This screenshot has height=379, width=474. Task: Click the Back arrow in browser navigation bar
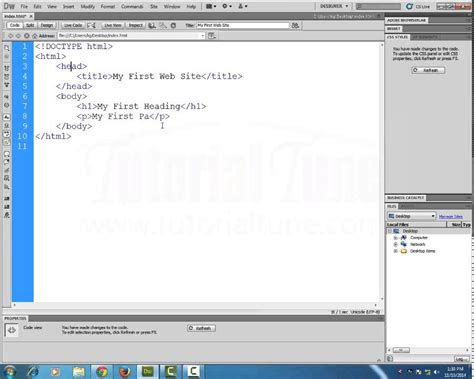click(10, 36)
